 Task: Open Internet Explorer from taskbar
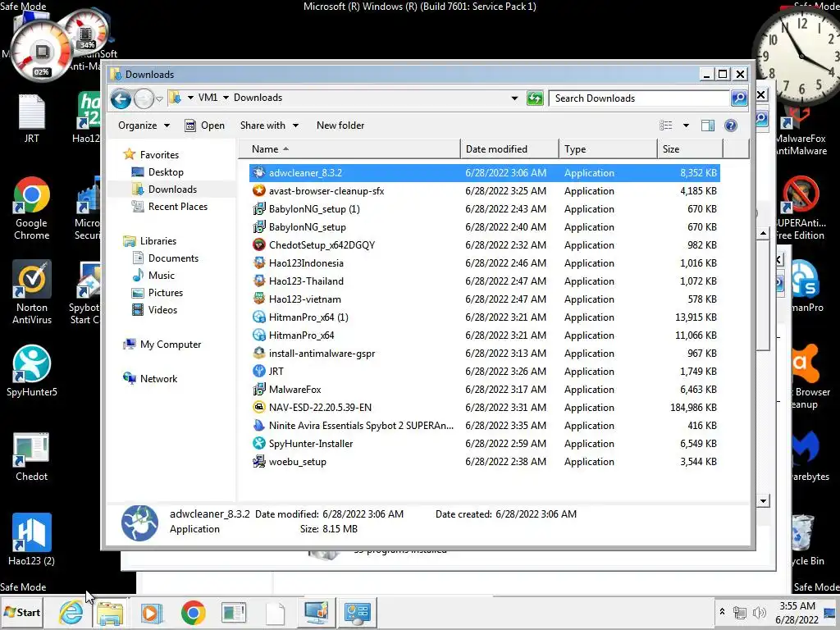71,612
